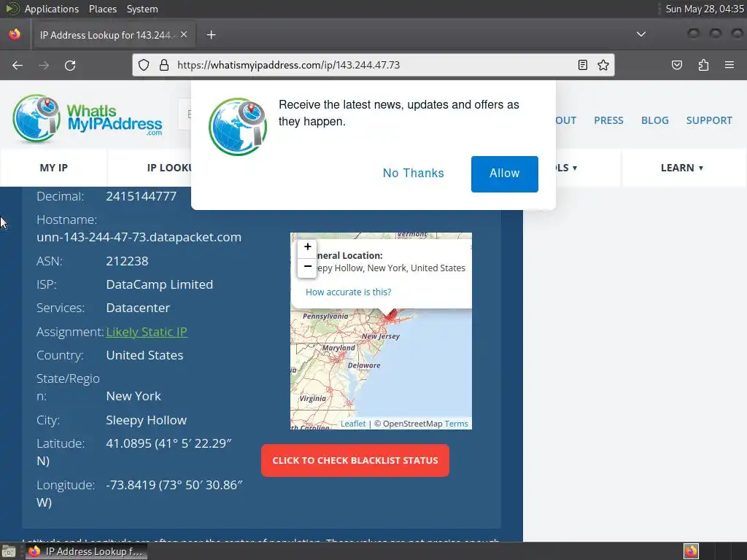Select the ASN value 212238
The width and height of the screenshot is (747, 560).
(x=127, y=261)
